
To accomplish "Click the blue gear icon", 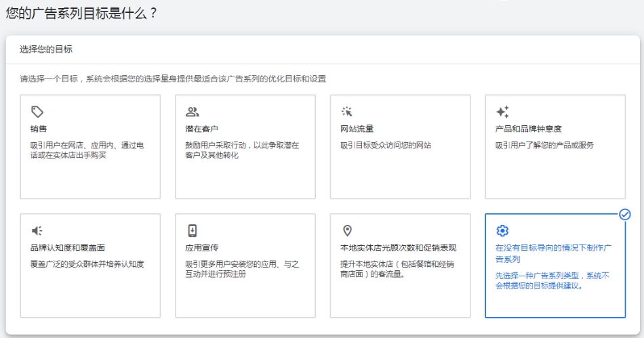I will (502, 230).
